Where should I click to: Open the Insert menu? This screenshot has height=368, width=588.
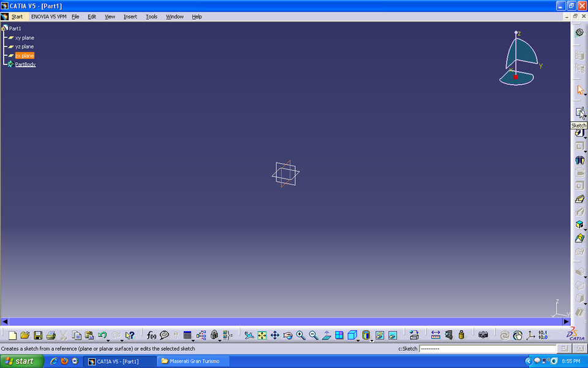coord(130,17)
